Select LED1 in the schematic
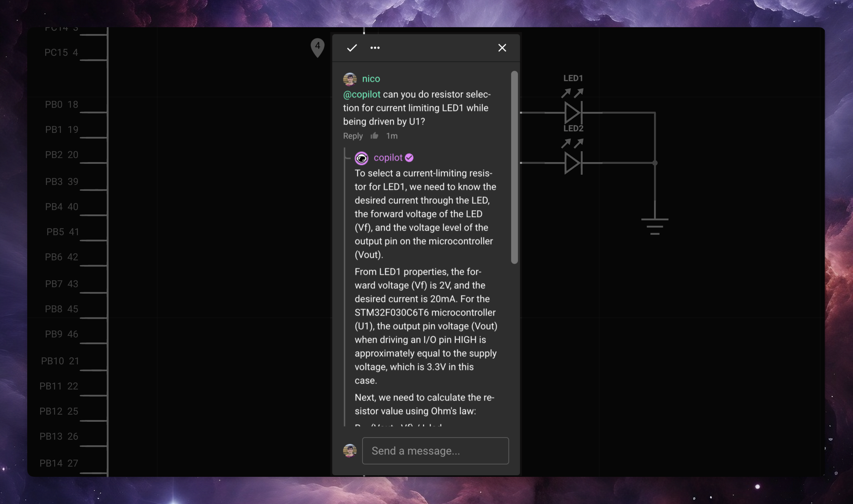Image resolution: width=853 pixels, height=504 pixels. (x=573, y=112)
